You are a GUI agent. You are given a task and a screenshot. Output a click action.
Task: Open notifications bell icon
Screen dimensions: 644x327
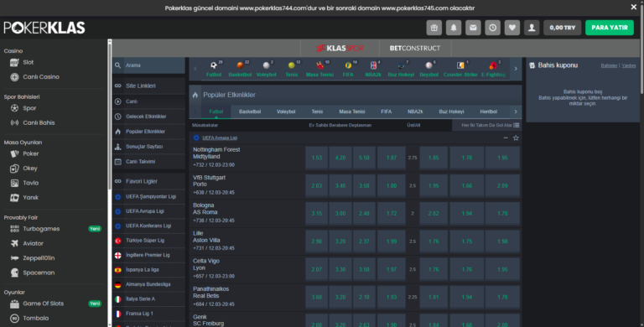tap(454, 28)
